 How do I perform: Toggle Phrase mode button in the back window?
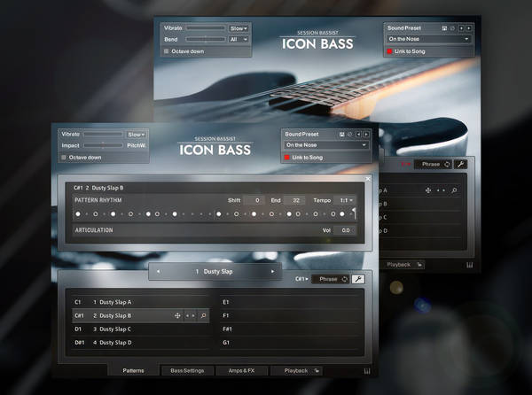(x=433, y=165)
